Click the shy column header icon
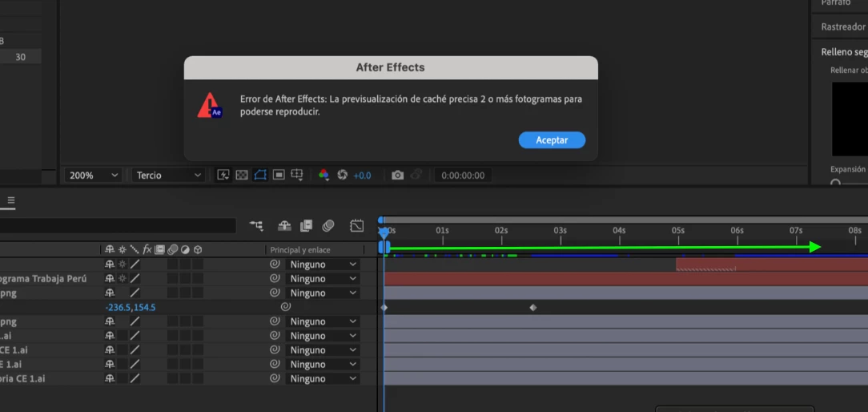868x412 pixels. point(110,249)
